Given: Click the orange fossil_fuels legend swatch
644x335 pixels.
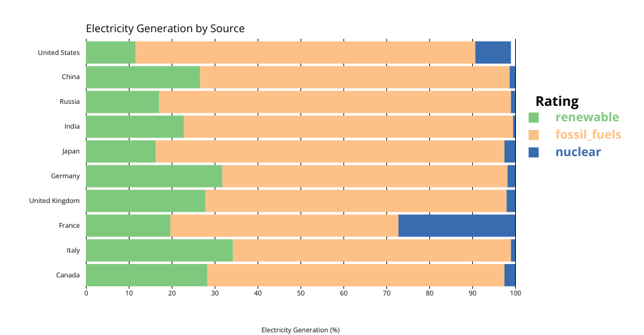Looking at the screenshot, I should pos(534,135).
